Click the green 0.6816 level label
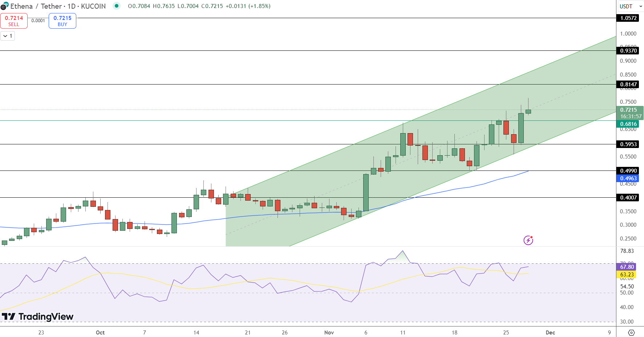 pos(628,124)
